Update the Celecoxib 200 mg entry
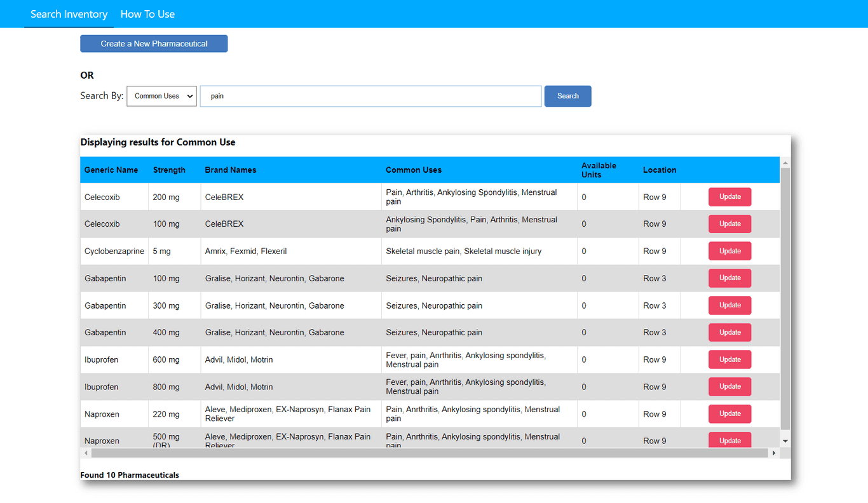This screenshot has height=503, width=868. [x=730, y=197]
